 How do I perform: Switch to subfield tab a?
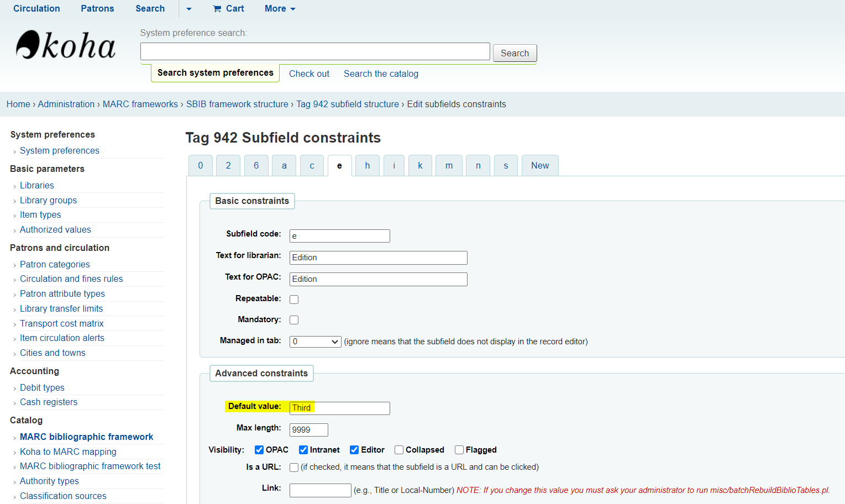pos(284,165)
